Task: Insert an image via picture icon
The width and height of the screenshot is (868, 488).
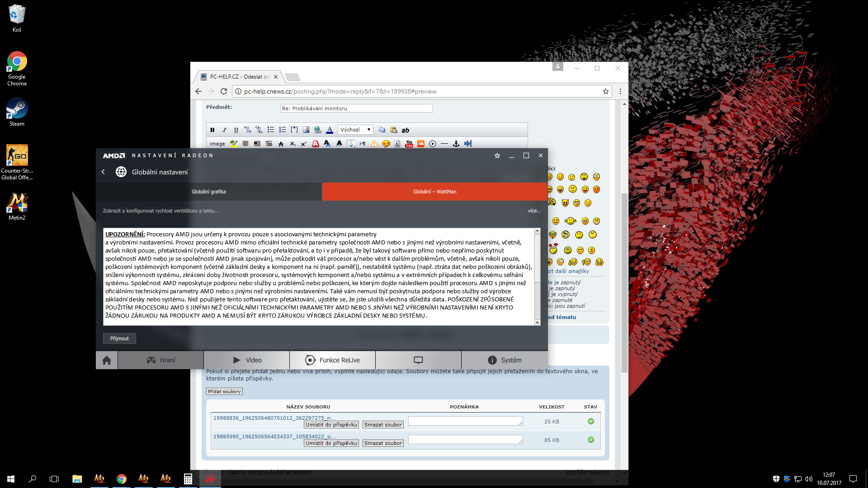Action: pyautogui.click(x=306, y=130)
